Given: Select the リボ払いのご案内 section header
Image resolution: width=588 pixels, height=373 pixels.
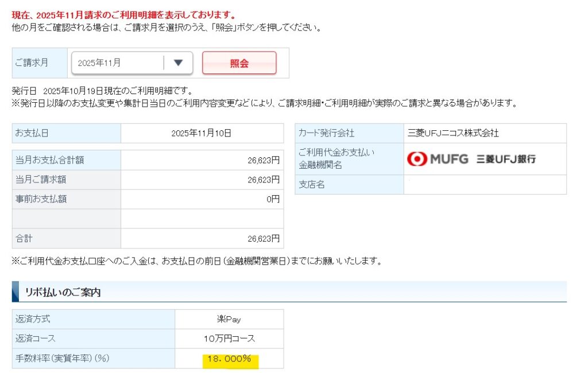Looking at the screenshot, I should pyautogui.click(x=63, y=292).
